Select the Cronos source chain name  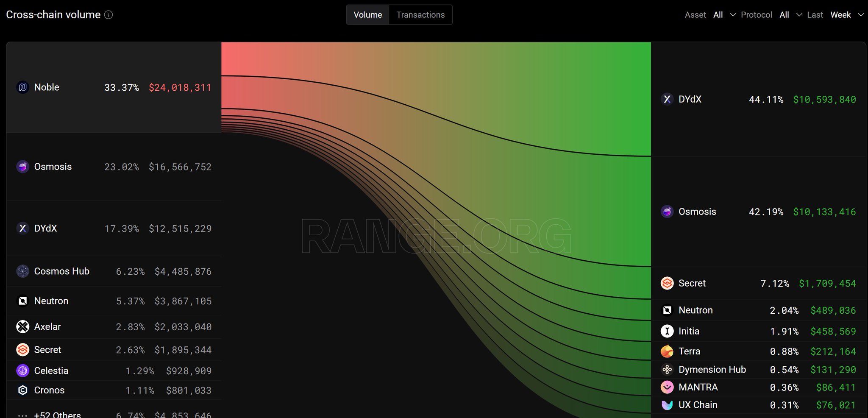(x=49, y=390)
